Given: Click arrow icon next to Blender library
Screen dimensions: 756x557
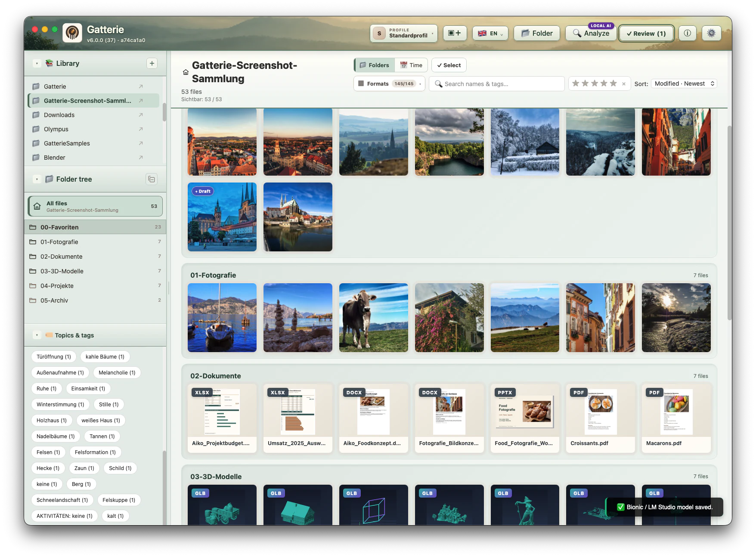Looking at the screenshot, I should [141, 158].
